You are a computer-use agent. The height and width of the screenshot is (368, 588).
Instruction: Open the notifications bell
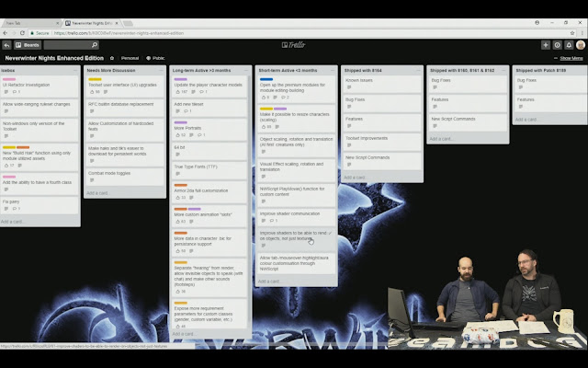(569, 45)
